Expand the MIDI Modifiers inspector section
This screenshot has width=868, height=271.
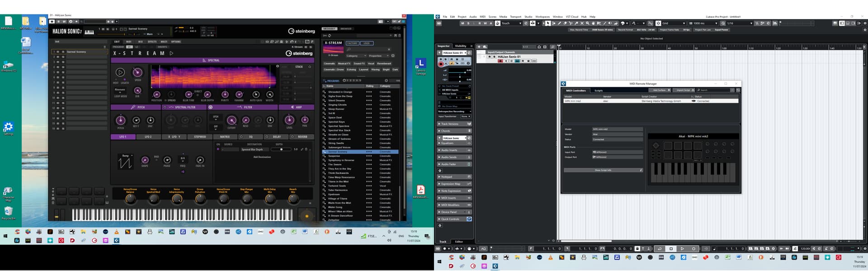click(454, 205)
